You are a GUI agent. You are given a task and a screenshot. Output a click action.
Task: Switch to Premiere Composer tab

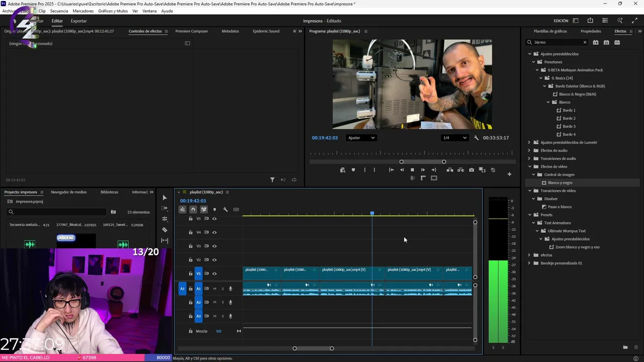point(192,31)
